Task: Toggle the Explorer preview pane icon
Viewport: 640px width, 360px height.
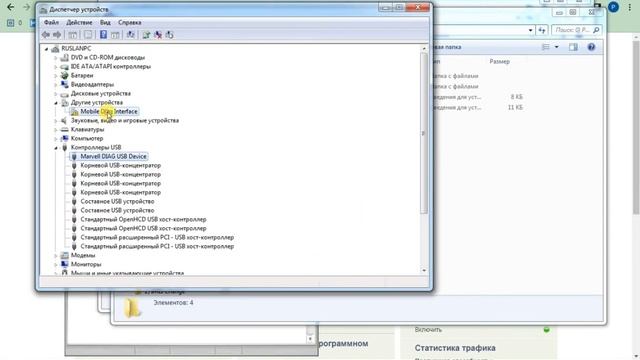Action: [x=573, y=47]
